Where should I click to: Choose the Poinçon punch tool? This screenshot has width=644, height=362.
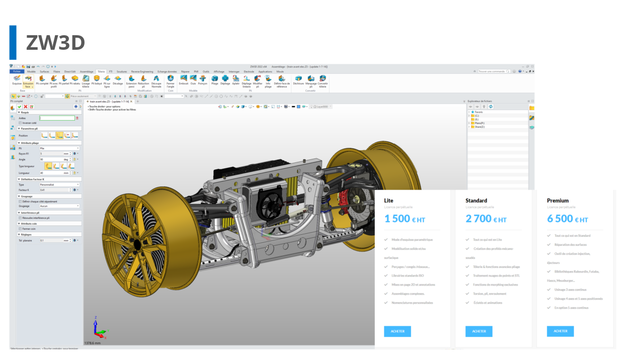click(x=202, y=80)
